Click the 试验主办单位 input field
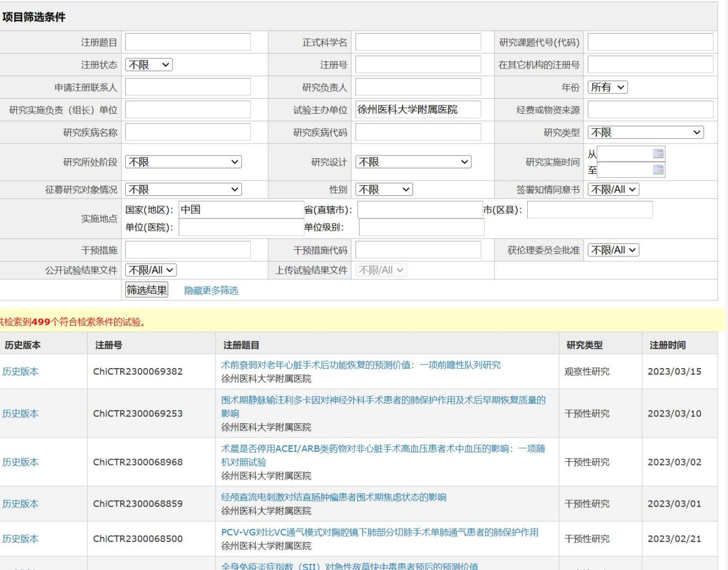Viewport: 728px width, 570px height. 417,110
